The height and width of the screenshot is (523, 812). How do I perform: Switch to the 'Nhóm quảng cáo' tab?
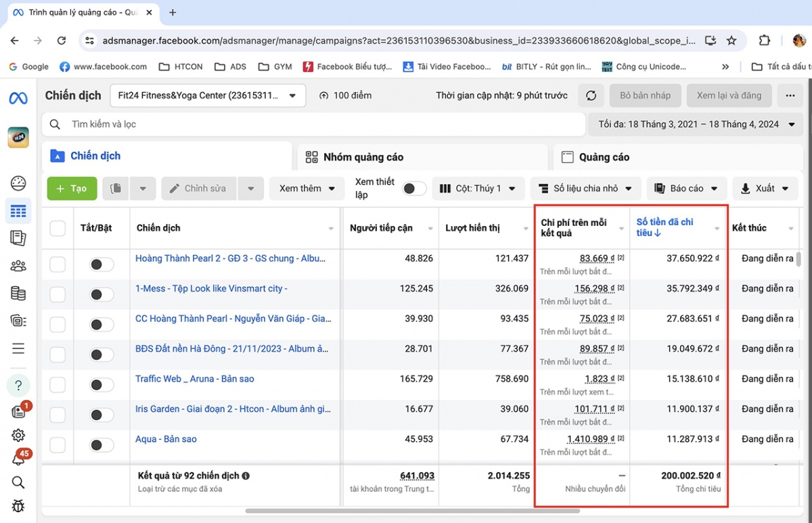(x=422, y=157)
